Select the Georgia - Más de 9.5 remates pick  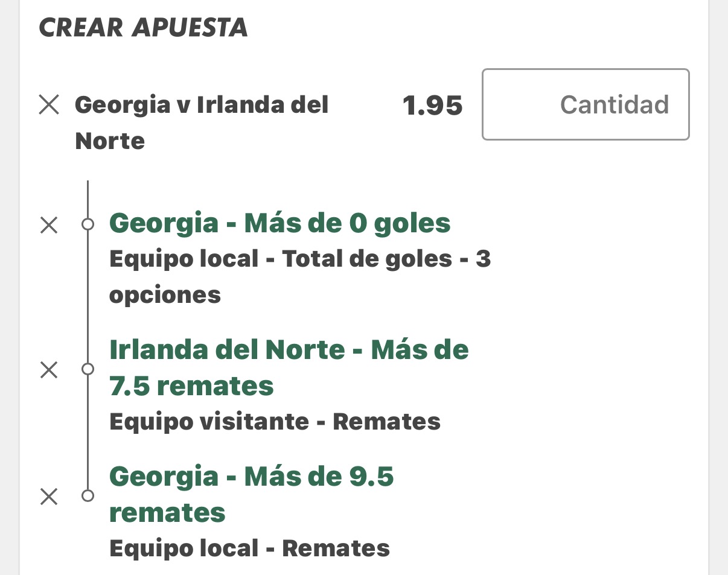[x=252, y=495]
